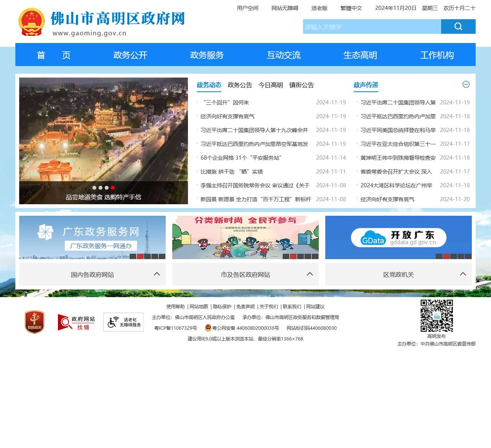Switch to 适老版 version

click(320, 8)
